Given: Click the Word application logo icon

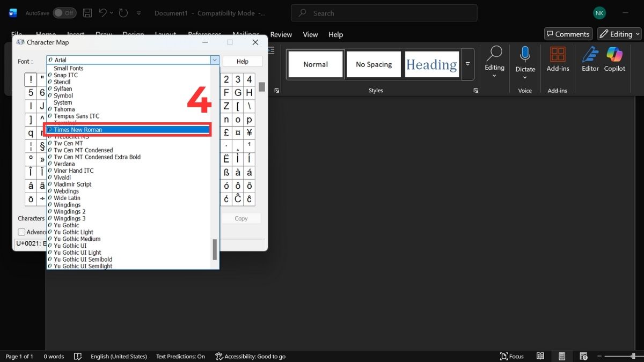Looking at the screenshot, I should click(13, 13).
